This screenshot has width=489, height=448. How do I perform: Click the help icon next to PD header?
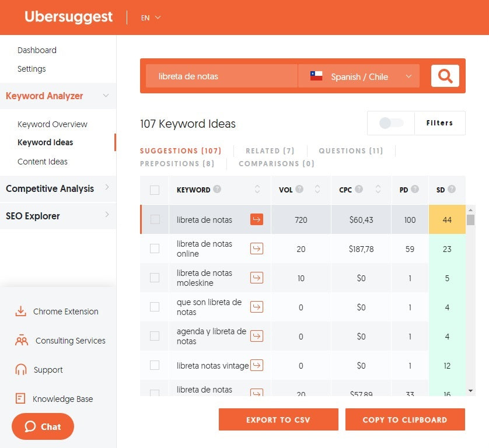[415, 189]
